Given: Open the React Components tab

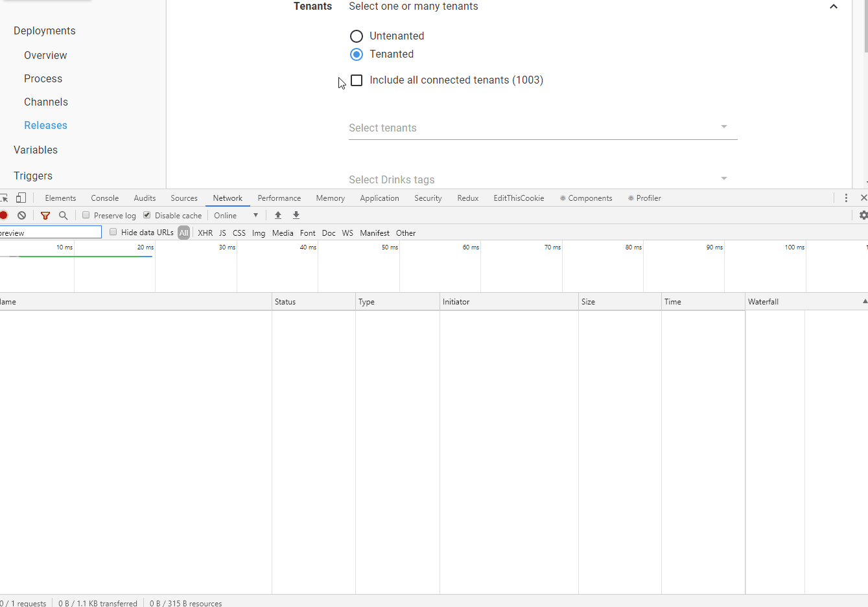Looking at the screenshot, I should click(x=586, y=198).
